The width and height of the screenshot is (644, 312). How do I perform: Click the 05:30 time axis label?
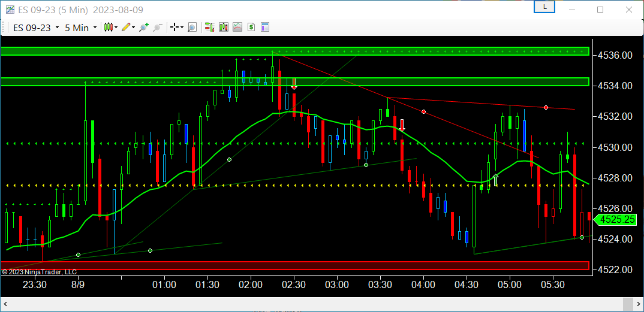point(553,284)
